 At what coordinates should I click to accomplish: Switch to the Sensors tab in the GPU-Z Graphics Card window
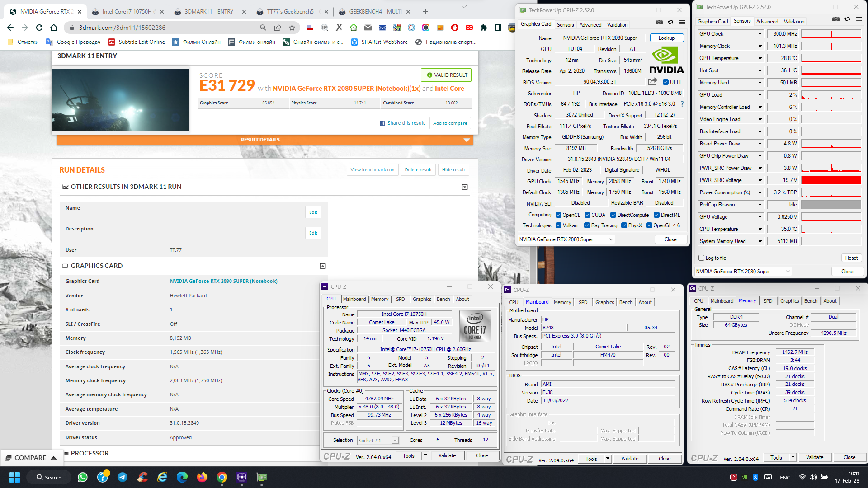click(x=565, y=25)
